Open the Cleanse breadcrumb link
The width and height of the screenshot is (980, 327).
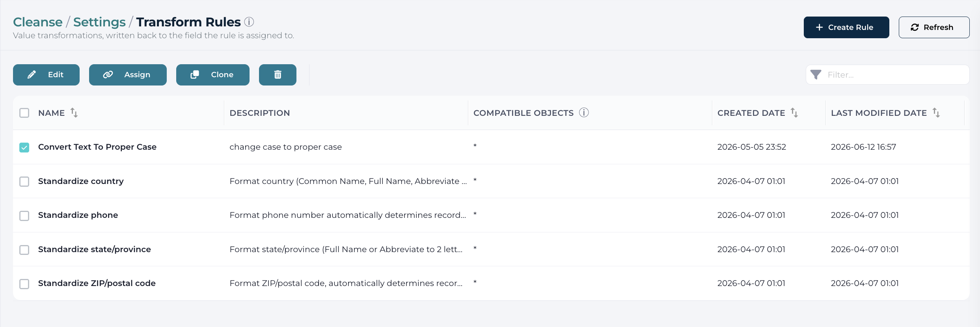click(38, 22)
